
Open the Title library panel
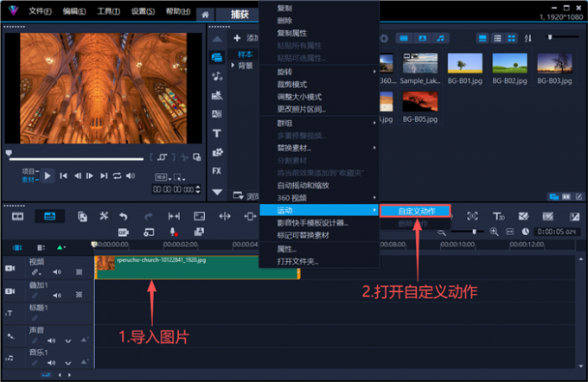[x=217, y=133]
